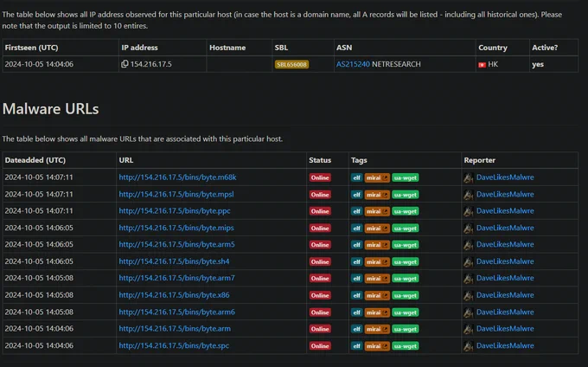Open AS215240 ASN link
The height and width of the screenshot is (367, 588).
[x=353, y=64]
